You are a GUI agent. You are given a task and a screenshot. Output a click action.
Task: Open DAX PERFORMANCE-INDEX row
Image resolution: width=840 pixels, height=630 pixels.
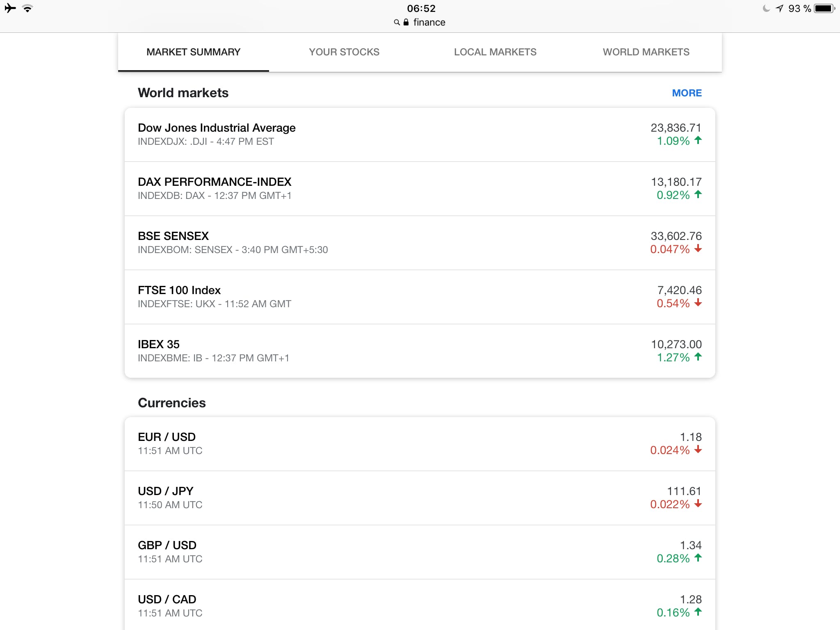[x=420, y=189]
